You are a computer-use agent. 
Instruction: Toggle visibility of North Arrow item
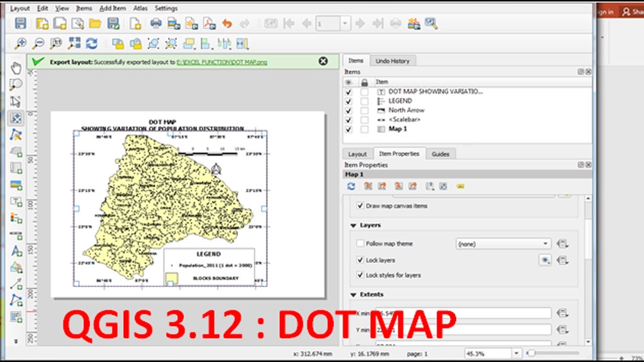pyautogui.click(x=349, y=111)
